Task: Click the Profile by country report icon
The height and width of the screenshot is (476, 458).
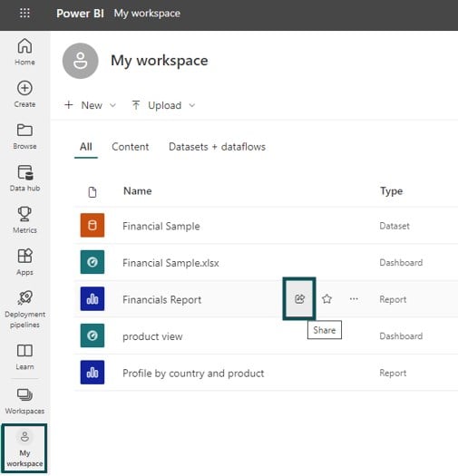Action: coord(93,372)
